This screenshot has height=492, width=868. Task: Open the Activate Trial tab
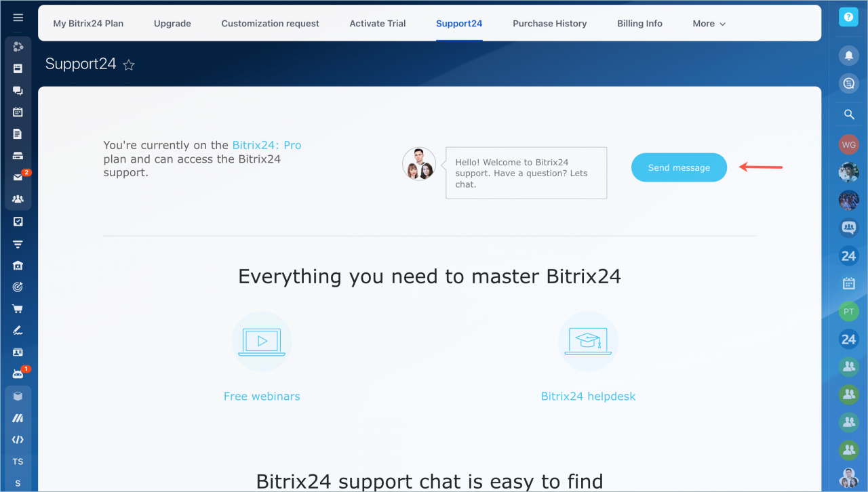[378, 23]
